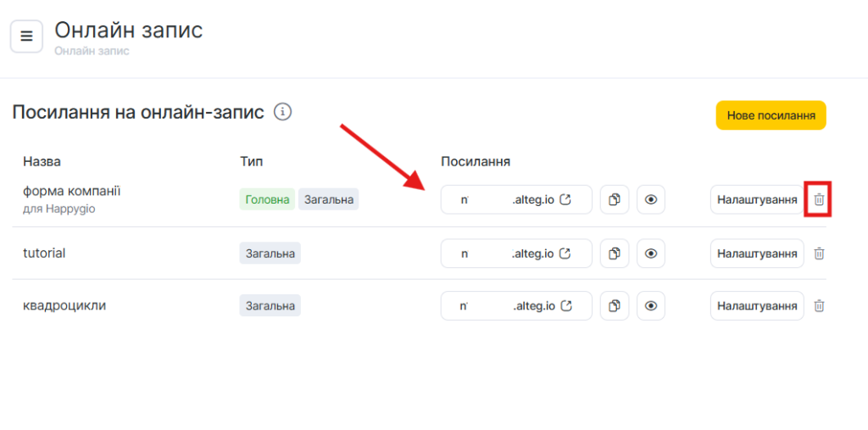Click the Загальна tag in the tutorial row
The image size is (868, 430).
(270, 254)
